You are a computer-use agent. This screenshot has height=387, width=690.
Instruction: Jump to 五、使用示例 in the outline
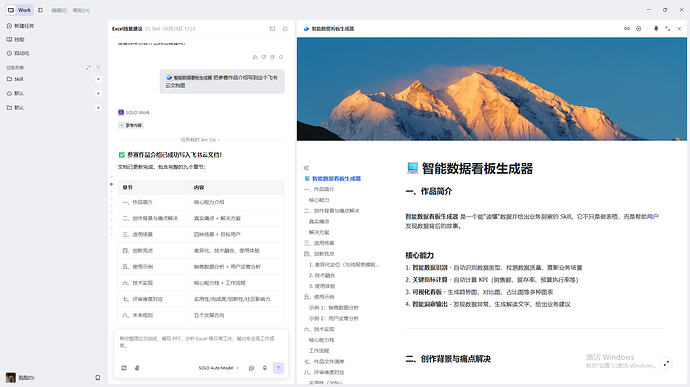click(319, 297)
